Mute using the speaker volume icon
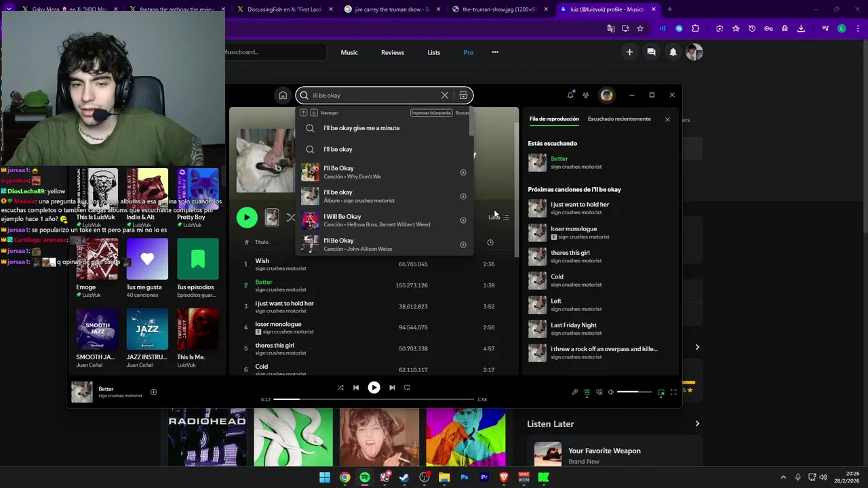Image resolution: width=868 pixels, height=488 pixels. click(611, 392)
